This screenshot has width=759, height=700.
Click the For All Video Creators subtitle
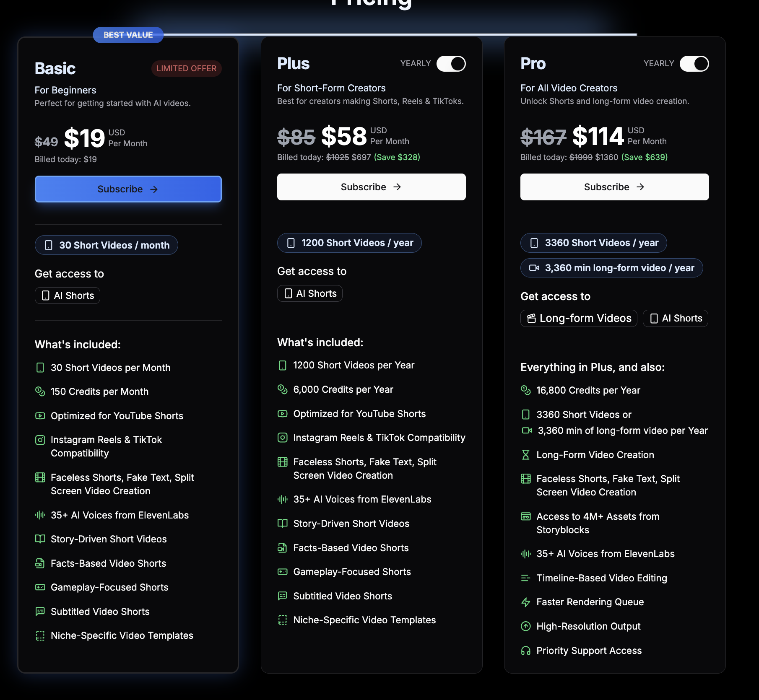point(569,88)
